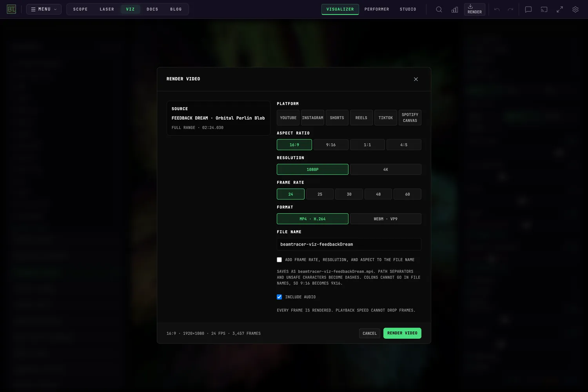Viewport: 588px width, 392px height.
Task: Select the WEBM VP9 format
Action: click(x=386, y=219)
